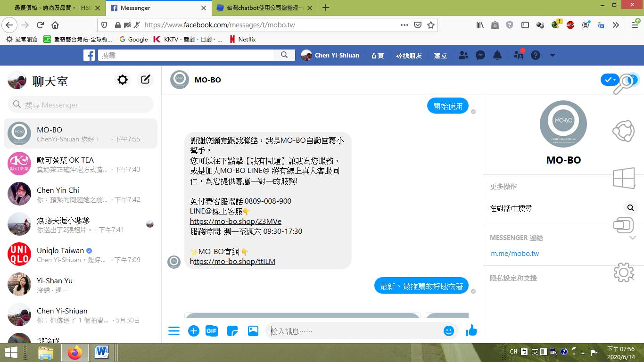Click 在對話中搜尋 text
Screen dimensions: 644x362
[x=511, y=208]
